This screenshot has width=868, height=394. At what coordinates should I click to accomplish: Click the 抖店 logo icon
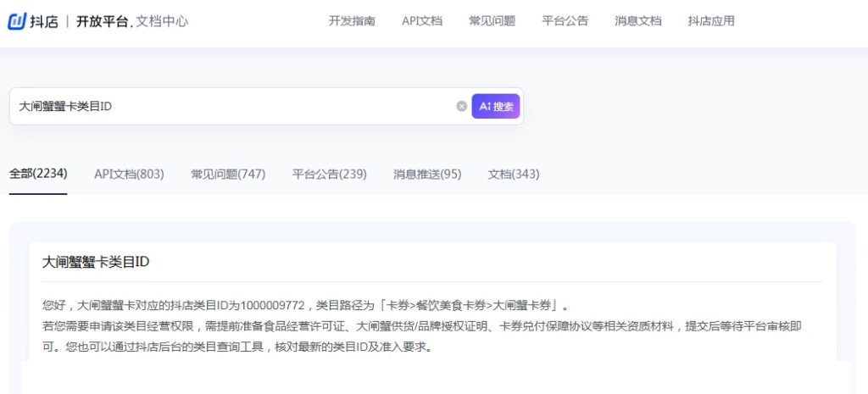tap(17, 21)
